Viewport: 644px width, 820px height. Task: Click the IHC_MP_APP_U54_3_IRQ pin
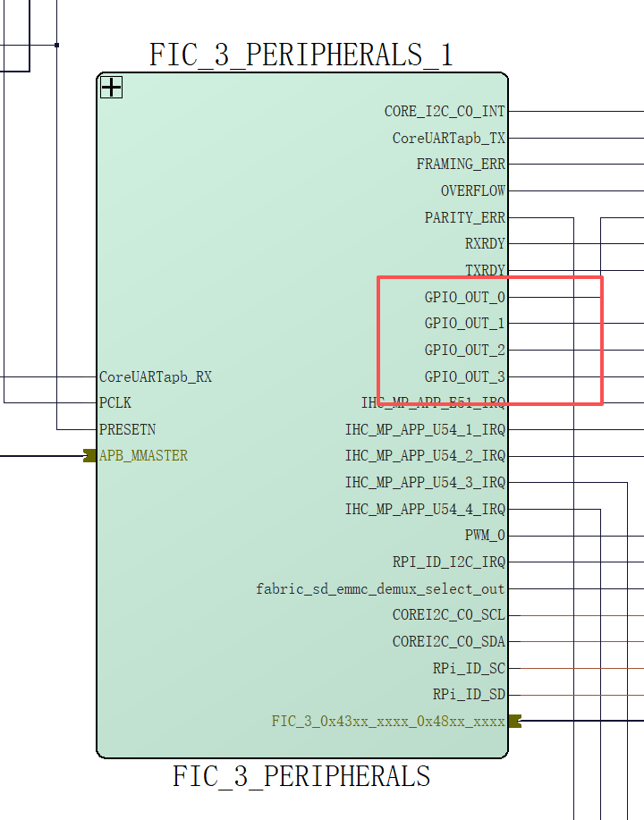click(x=426, y=482)
